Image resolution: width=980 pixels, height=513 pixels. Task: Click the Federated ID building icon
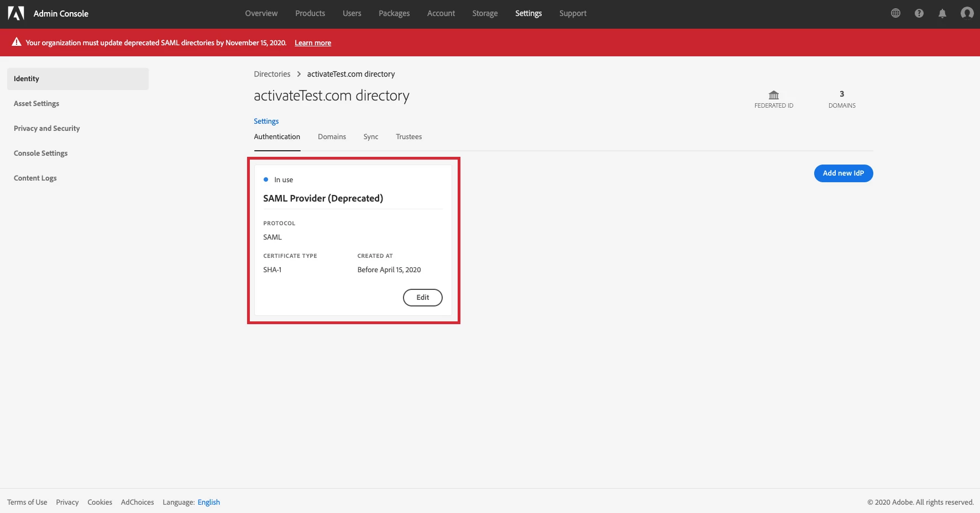(774, 95)
